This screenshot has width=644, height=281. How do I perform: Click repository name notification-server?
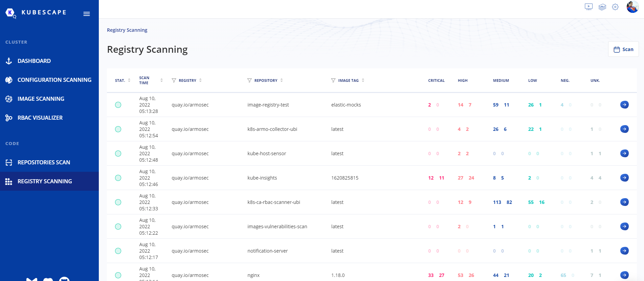pyautogui.click(x=268, y=251)
